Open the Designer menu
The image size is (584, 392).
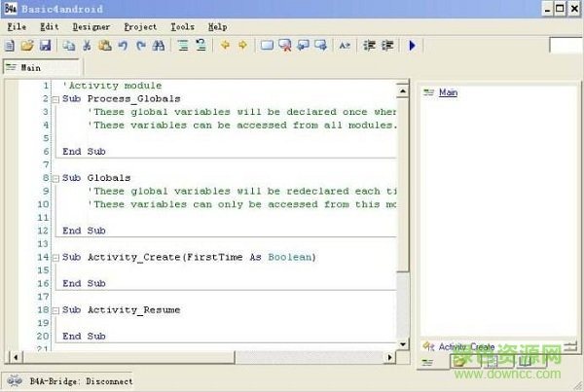pos(91,27)
